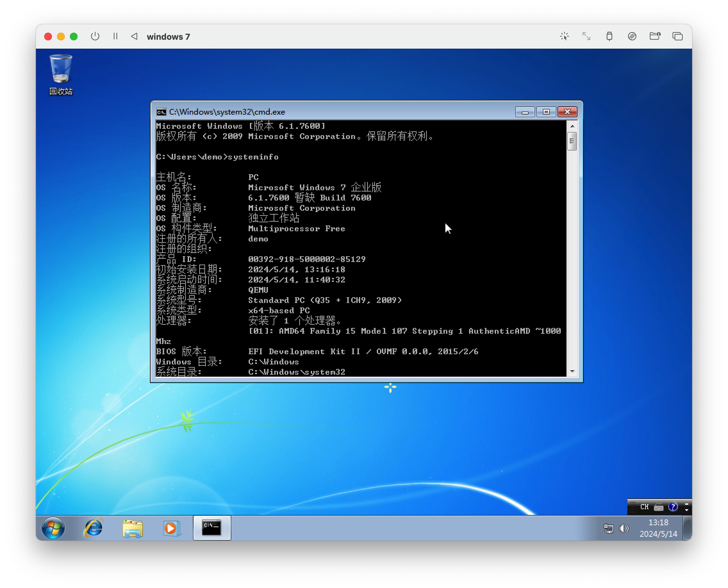Viewport: 728px width, 588px height.
Task: Toggle pause on the virtual machine
Action: (115, 36)
